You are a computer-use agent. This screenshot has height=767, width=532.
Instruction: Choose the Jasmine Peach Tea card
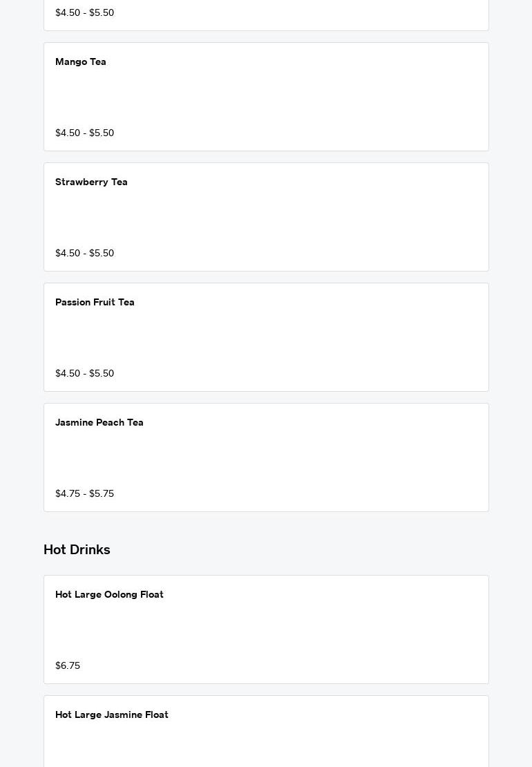[x=266, y=457]
